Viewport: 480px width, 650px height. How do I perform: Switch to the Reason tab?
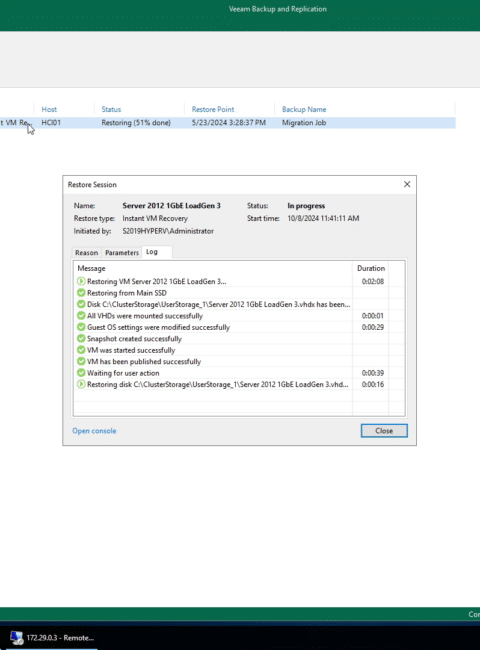[x=87, y=252]
